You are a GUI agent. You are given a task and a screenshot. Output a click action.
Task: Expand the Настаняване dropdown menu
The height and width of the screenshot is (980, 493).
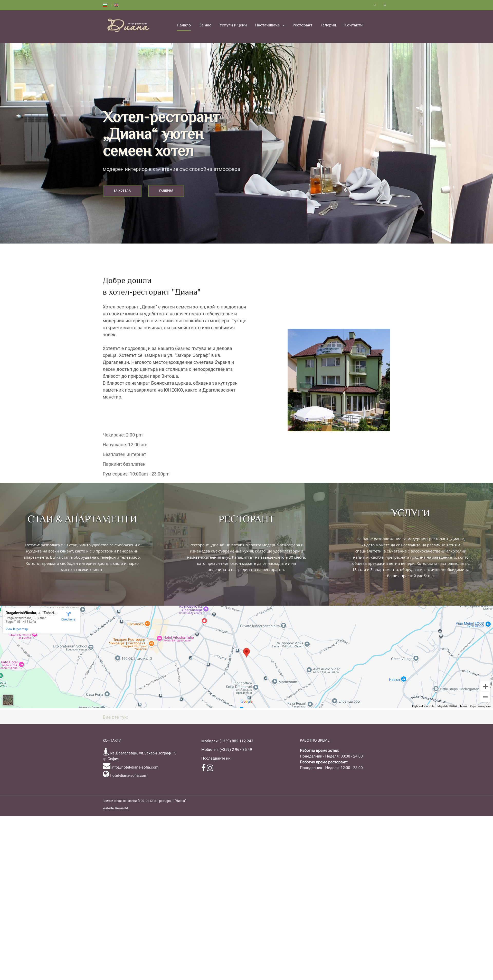tap(270, 25)
